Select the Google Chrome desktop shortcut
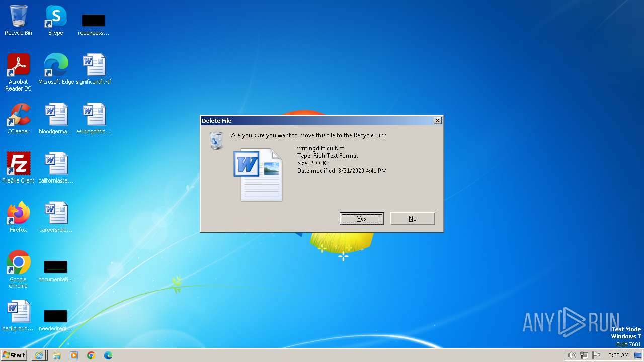 18,269
